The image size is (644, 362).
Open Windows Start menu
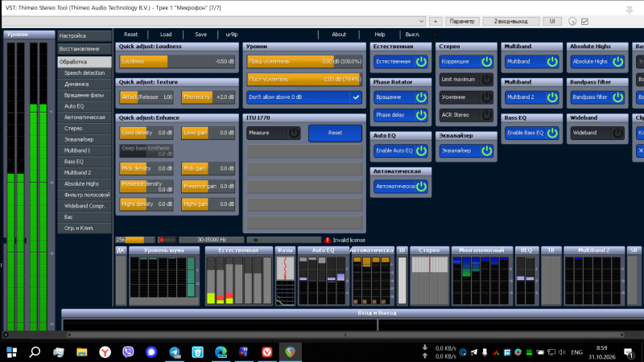(x=11, y=352)
